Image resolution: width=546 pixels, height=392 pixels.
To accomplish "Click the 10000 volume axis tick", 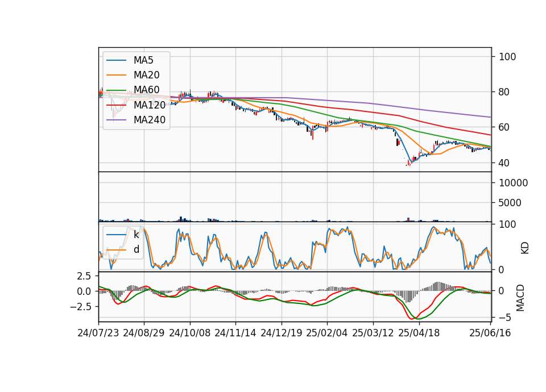I will click(513, 183).
